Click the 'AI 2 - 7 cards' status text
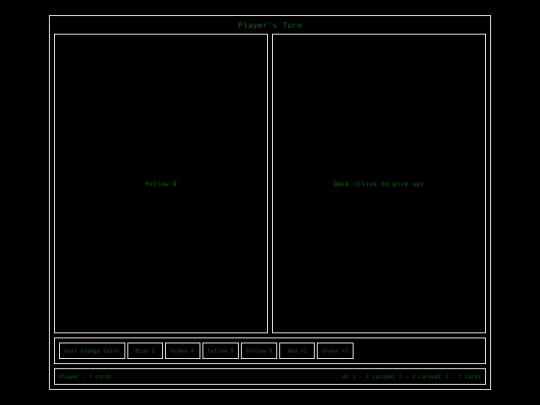This screenshot has height=405, width=540. tap(412, 376)
